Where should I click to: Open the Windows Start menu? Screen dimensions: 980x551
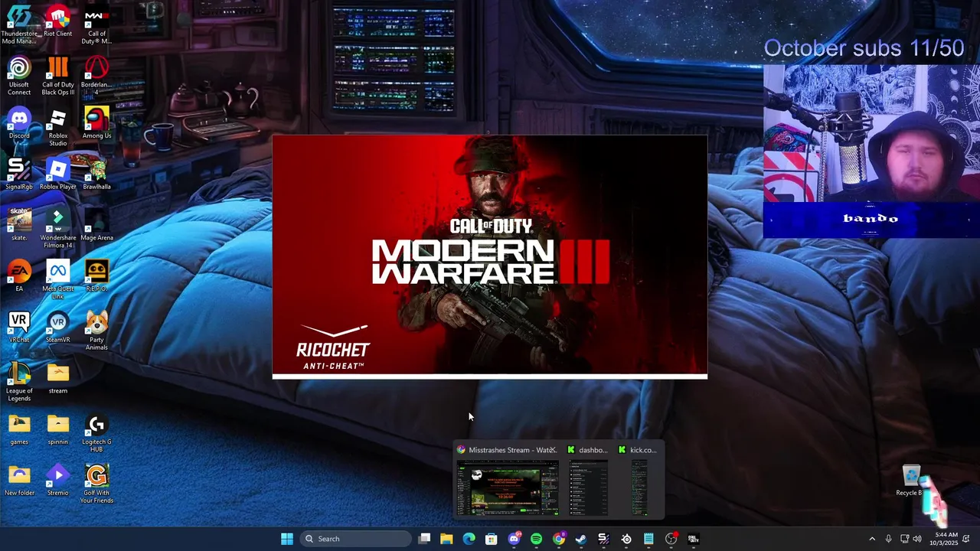[287, 539]
